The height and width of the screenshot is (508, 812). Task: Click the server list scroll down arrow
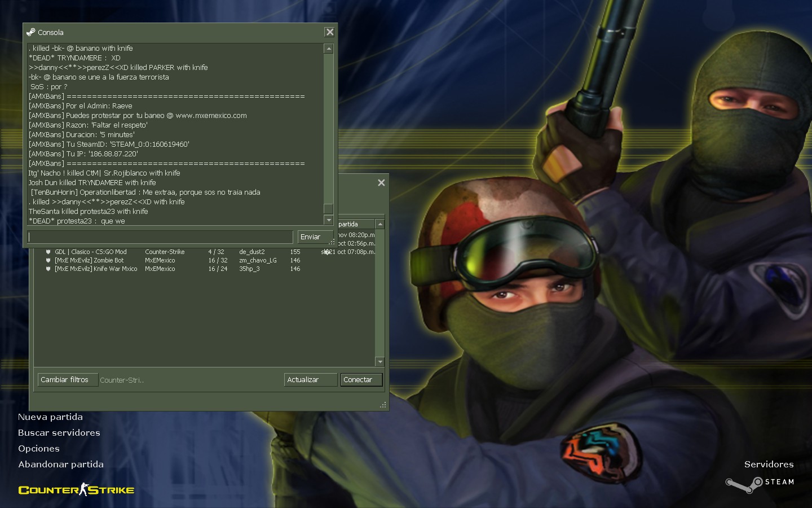380,361
